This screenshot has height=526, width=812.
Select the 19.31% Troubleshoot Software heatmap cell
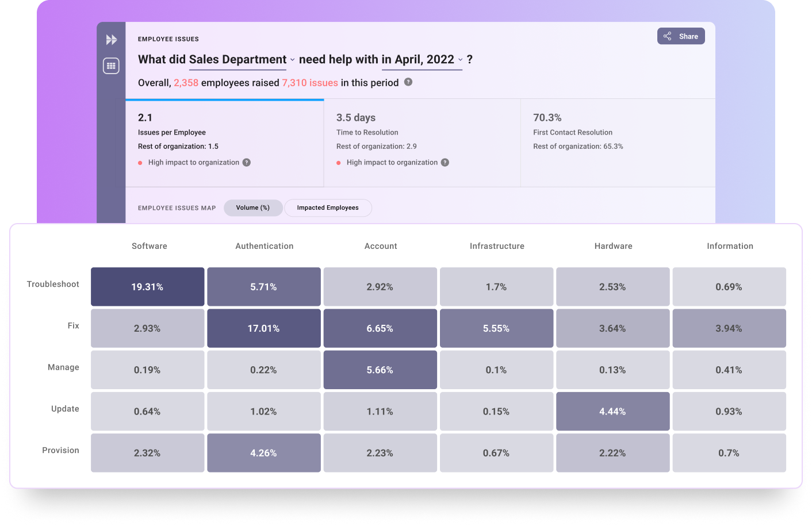coord(147,286)
